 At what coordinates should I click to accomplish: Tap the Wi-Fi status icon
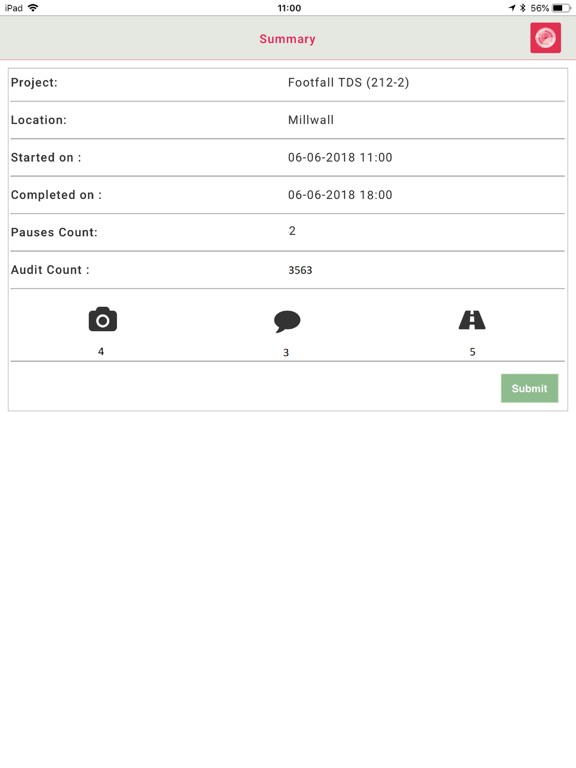point(33,8)
